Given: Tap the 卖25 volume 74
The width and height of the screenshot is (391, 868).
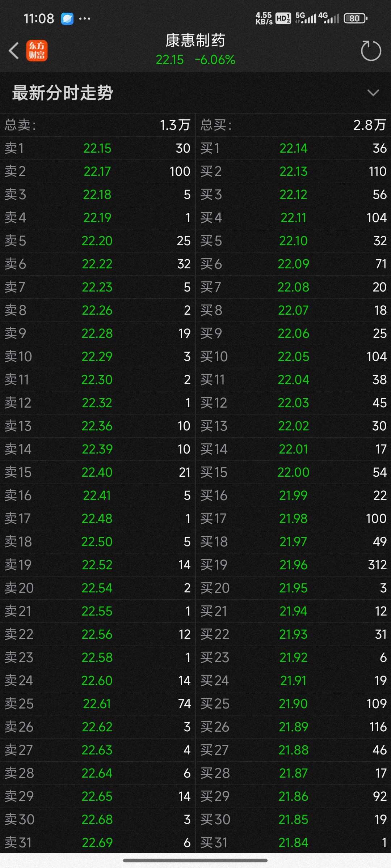Looking at the screenshot, I should [x=184, y=704].
